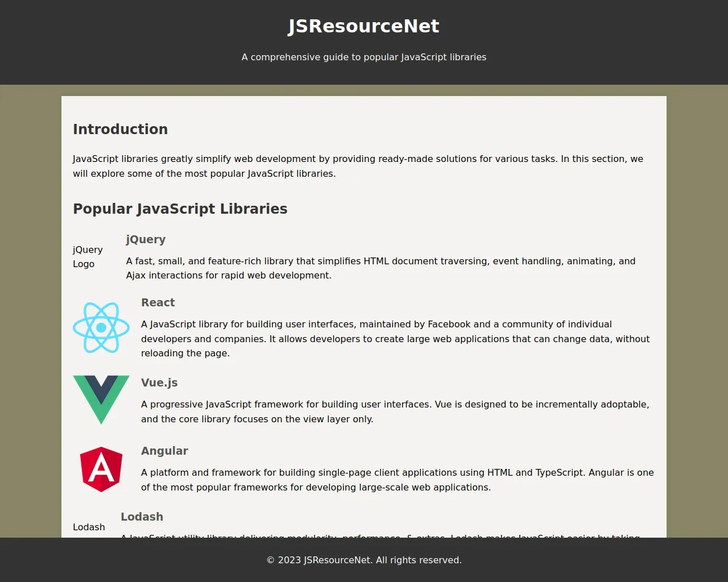Viewport: 728px width, 582px height.
Task: Click the red Angular shield logo
Action: [101, 469]
